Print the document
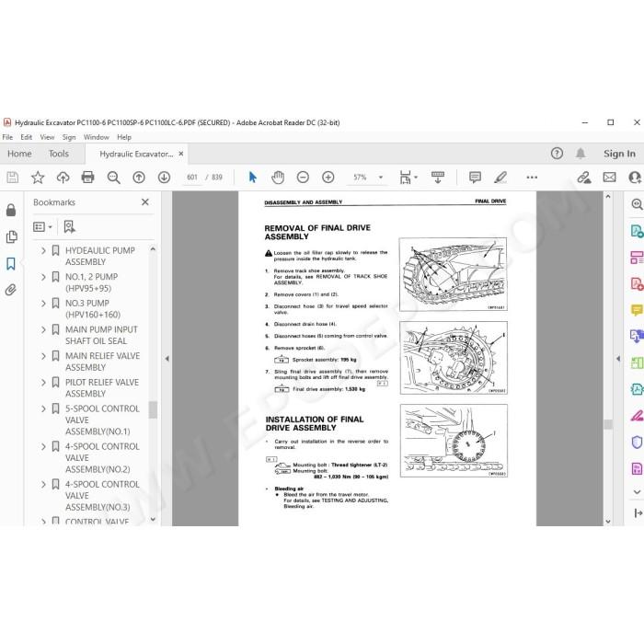Screen dimensions: 644x644 pos(87,178)
